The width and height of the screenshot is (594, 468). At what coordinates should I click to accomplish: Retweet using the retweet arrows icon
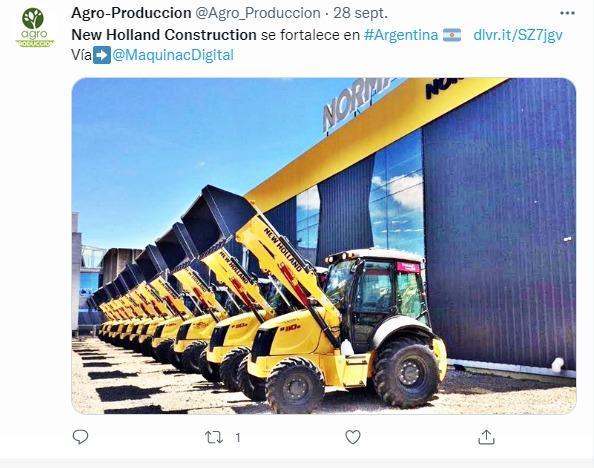pos(214,438)
